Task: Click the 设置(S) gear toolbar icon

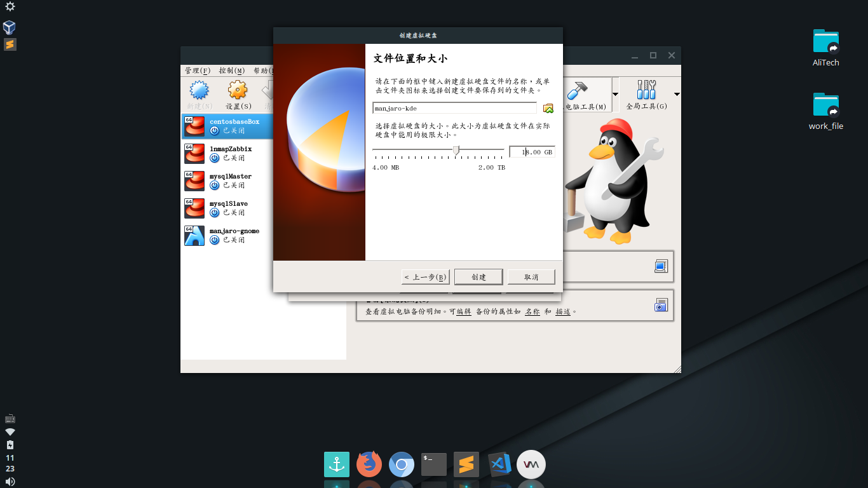Action: pyautogui.click(x=238, y=90)
